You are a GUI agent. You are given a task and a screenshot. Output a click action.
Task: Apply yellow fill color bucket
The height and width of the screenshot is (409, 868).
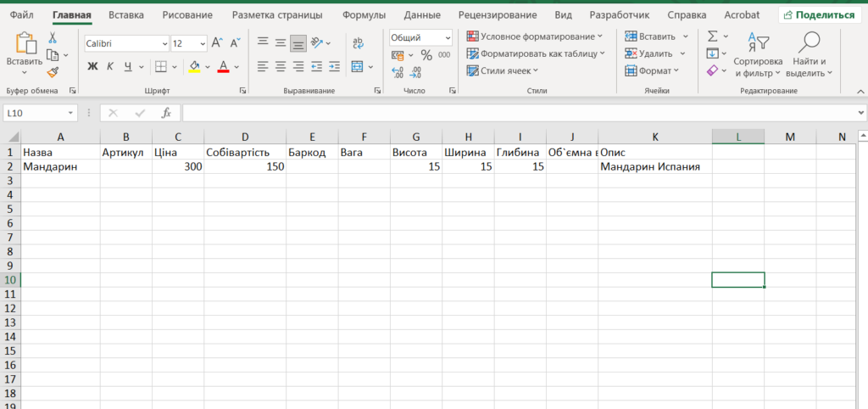click(x=194, y=66)
